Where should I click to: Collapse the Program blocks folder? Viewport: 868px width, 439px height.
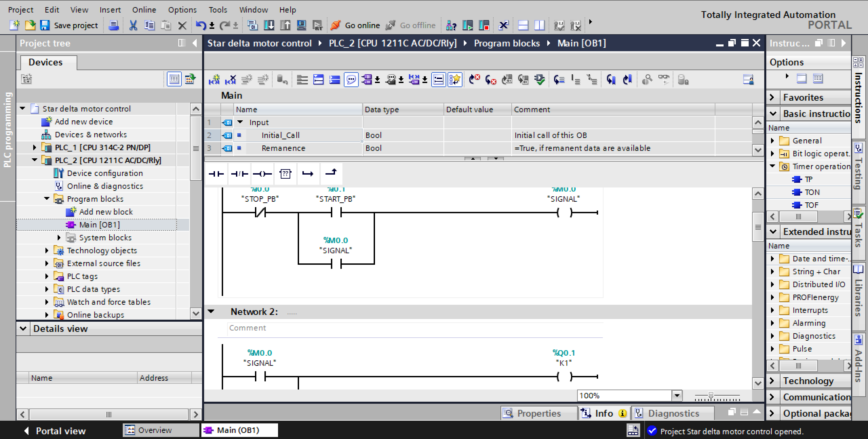tap(47, 199)
